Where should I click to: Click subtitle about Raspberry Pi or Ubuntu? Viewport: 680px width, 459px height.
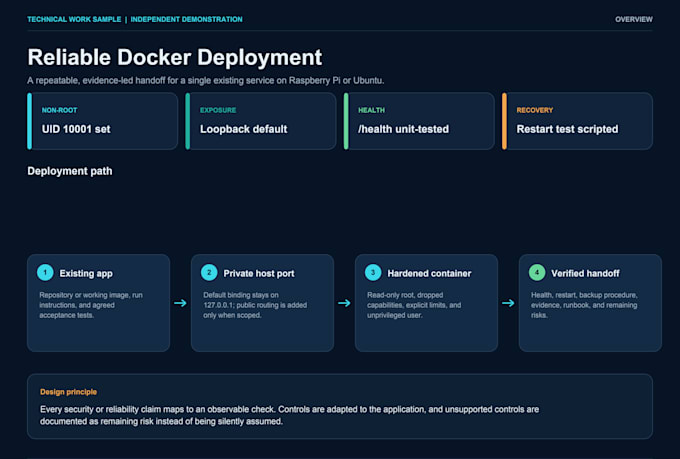[x=206, y=81]
